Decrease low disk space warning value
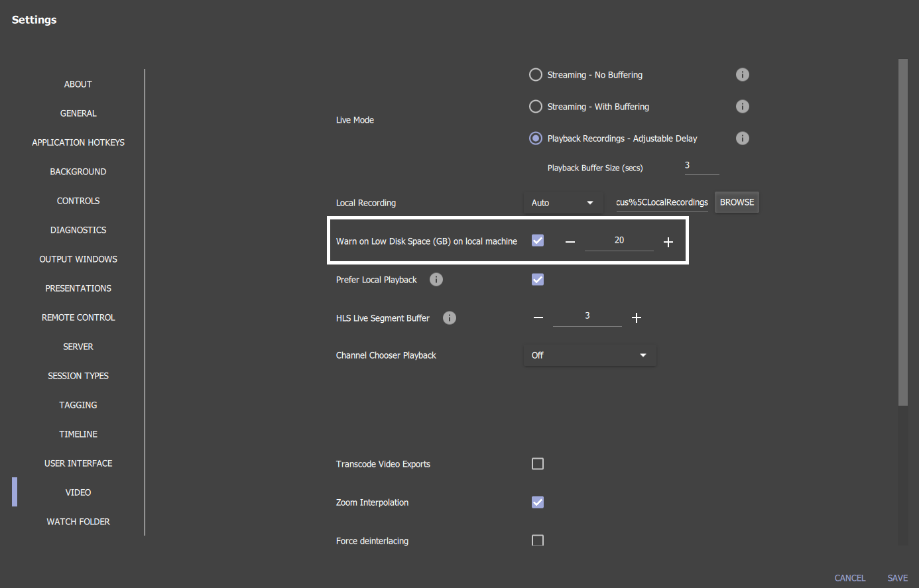The image size is (919, 588). tap(570, 242)
